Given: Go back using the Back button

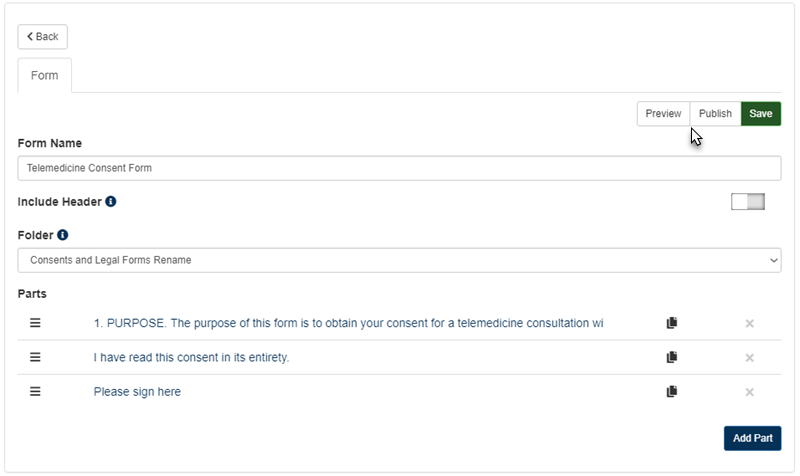Looking at the screenshot, I should 43,37.
